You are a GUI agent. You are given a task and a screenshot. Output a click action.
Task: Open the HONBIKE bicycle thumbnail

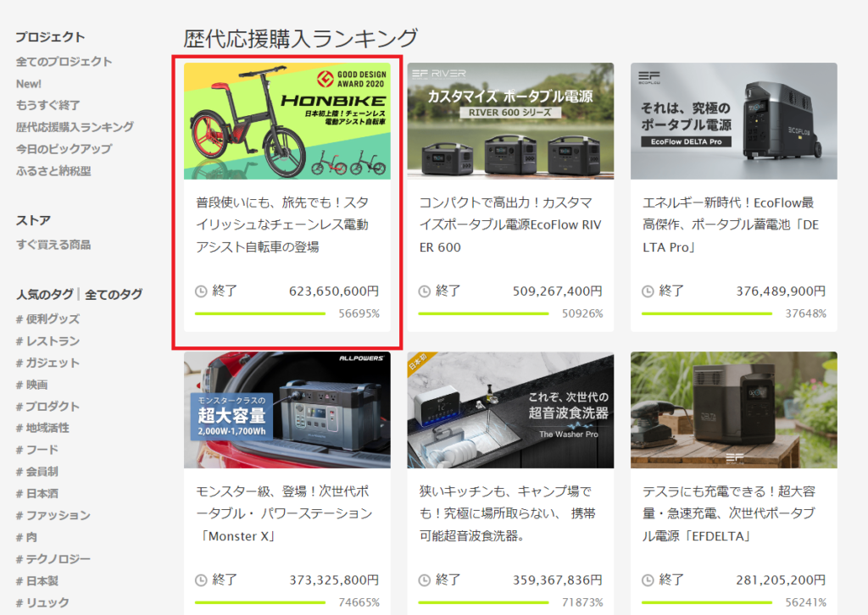click(x=287, y=121)
